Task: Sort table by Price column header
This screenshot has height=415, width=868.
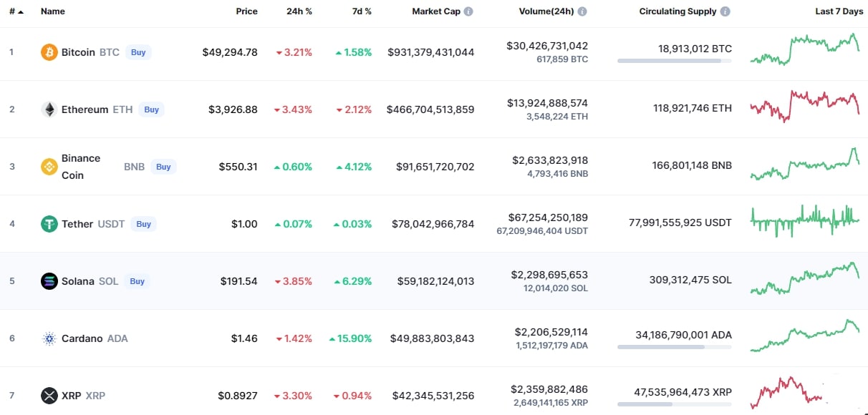Action: pyautogui.click(x=247, y=11)
